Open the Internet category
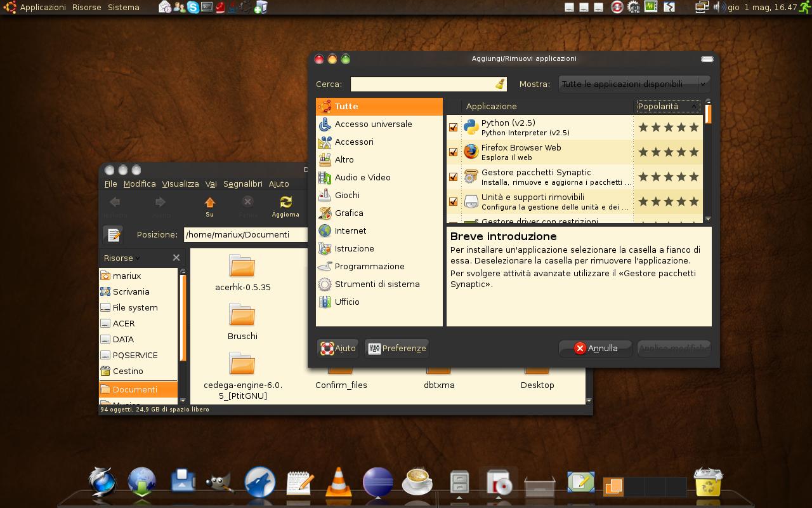Viewport: 812px width, 508px height. pos(379,231)
